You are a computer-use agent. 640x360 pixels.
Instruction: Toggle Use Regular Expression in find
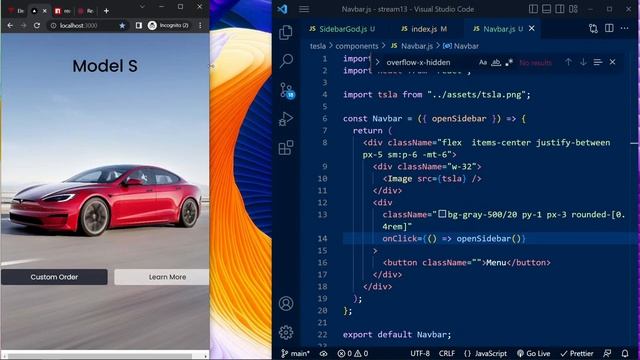tap(509, 62)
